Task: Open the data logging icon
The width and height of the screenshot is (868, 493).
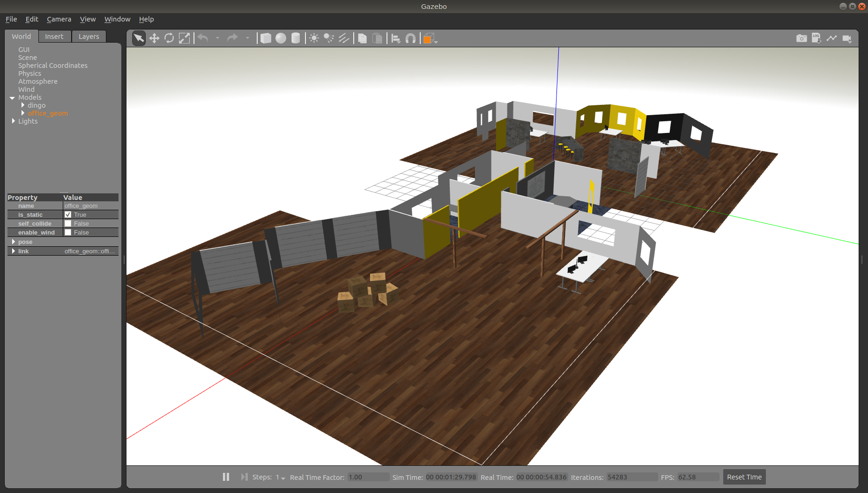Action: coord(816,38)
